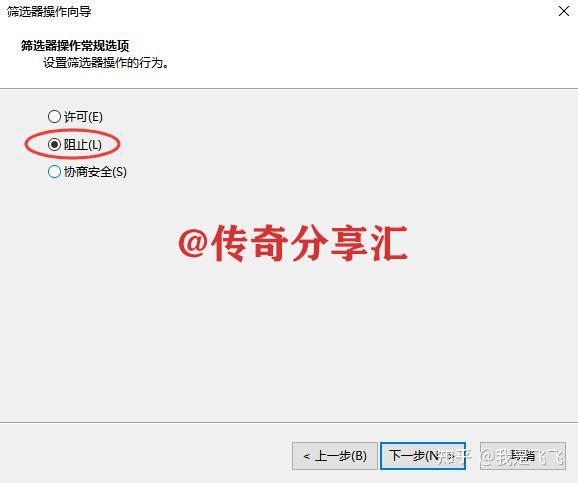Click the red @传奇分享汇 watermark text
578x483 pixels.
tap(293, 243)
